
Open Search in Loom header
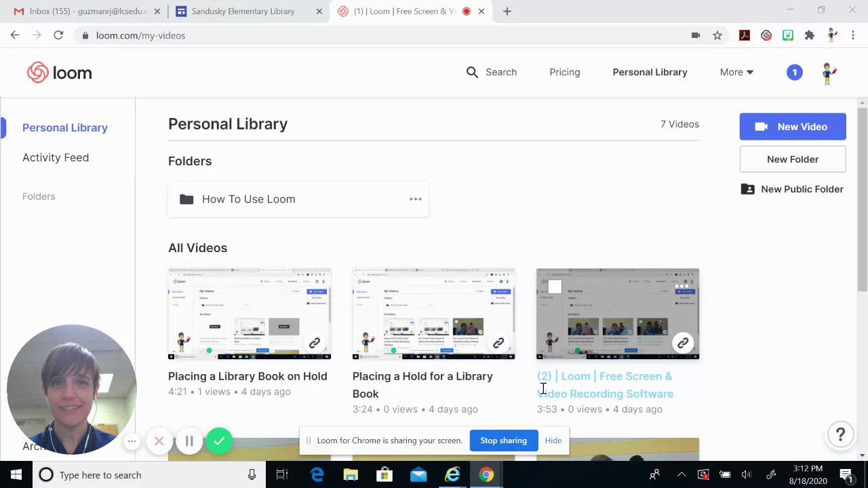coord(491,72)
